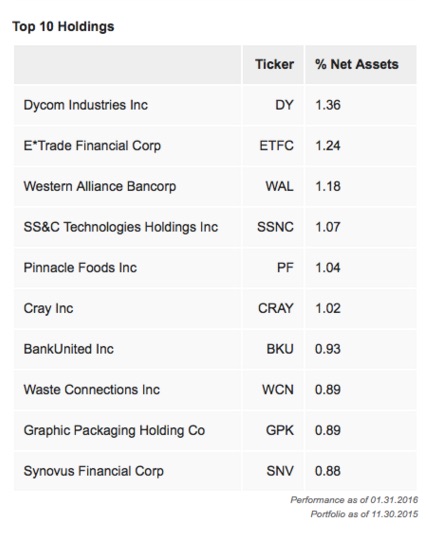Select the 1.36 net assets value

[x=328, y=105]
